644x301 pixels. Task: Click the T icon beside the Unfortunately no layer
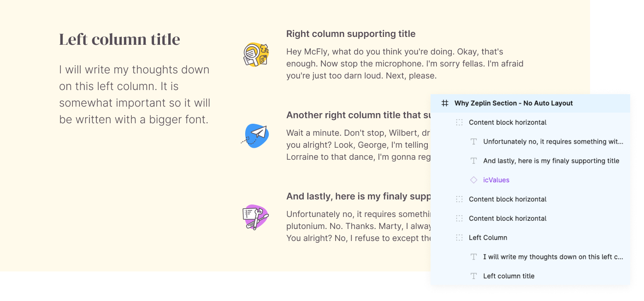[473, 141]
